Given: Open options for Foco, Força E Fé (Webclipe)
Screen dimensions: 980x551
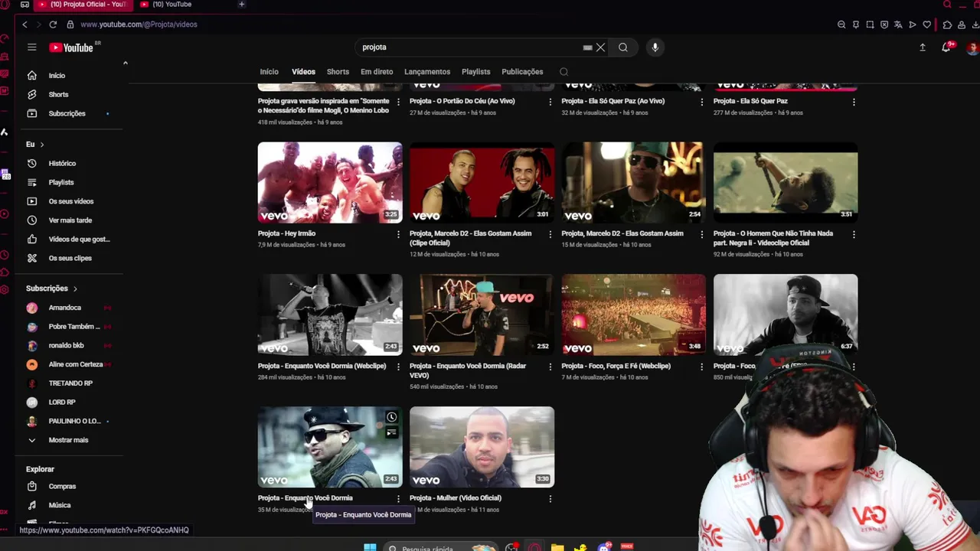Looking at the screenshot, I should point(701,367).
